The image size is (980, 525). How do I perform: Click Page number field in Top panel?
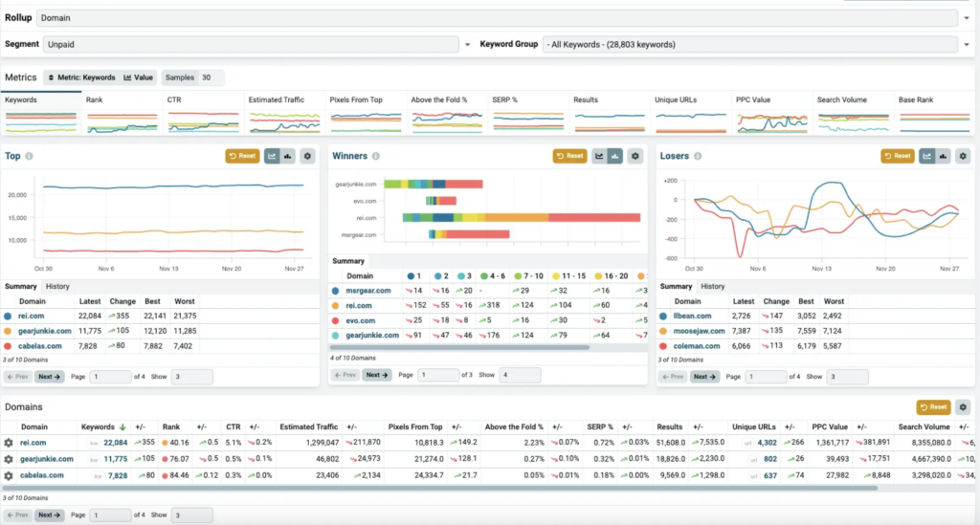point(110,377)
